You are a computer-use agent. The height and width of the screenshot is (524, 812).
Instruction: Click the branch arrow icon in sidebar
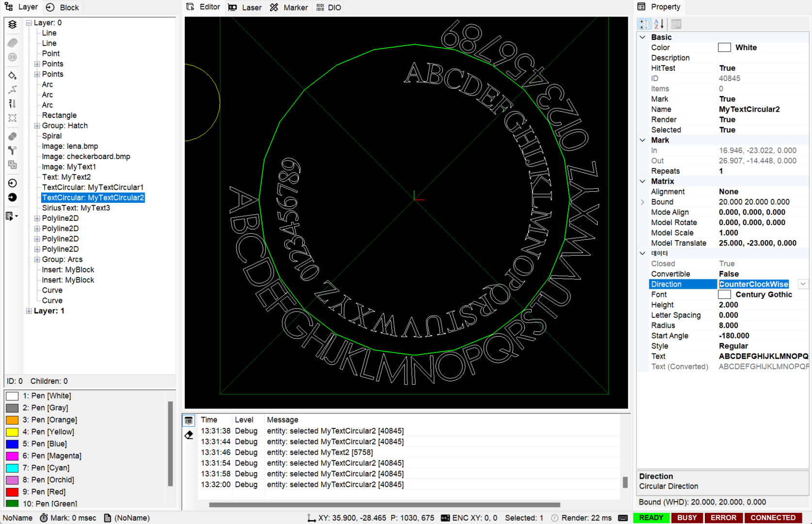13,150
